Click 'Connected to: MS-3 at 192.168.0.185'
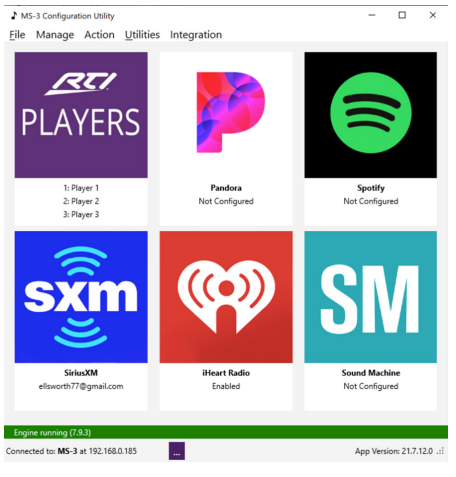 point(71,451)
